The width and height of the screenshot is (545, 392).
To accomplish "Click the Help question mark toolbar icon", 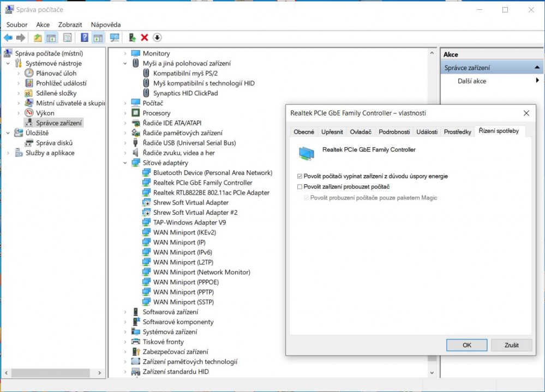I will (x=85, y=38).
